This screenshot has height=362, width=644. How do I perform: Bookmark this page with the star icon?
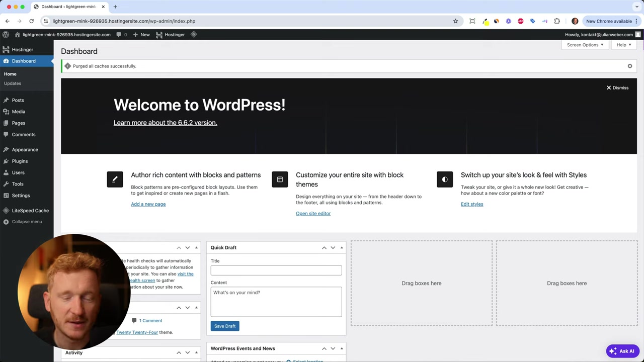coord(455,21)
